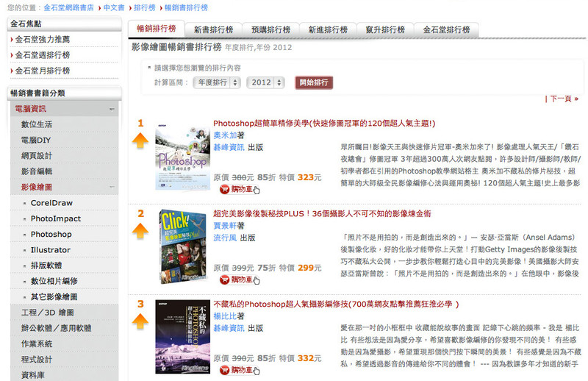Open 排行榜 breadcrumb link
This screenshot has height=381, width=588.
[x=144, y=7]
